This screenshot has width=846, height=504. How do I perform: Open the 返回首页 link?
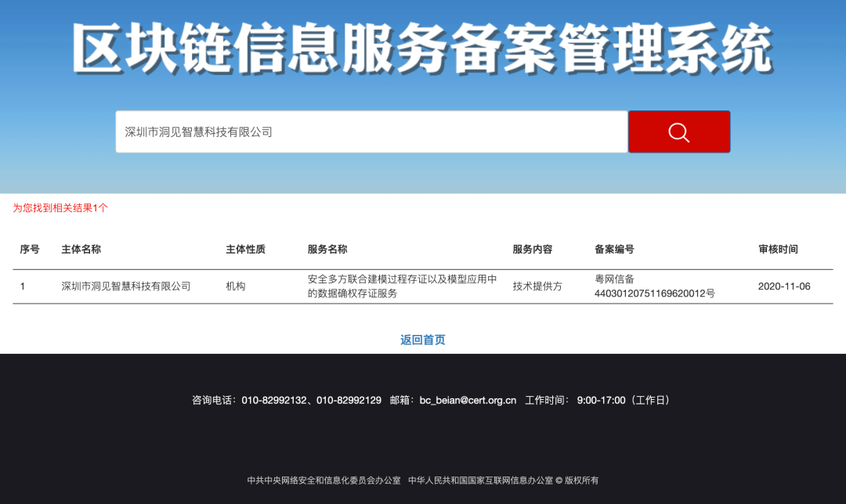(422, 340)
